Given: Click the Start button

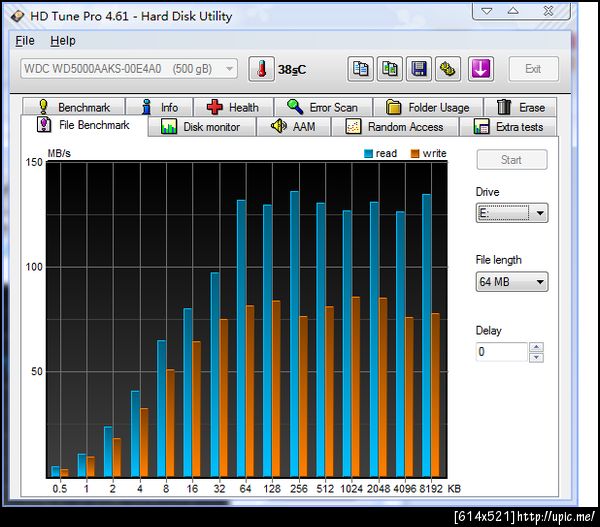Looking at the screenshot, I should point(512,160).
